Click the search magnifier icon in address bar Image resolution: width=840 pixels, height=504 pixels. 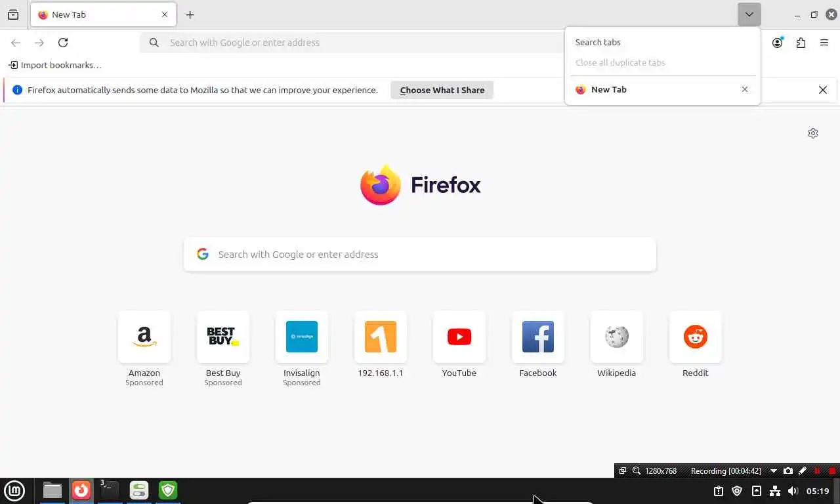point(154,43)
